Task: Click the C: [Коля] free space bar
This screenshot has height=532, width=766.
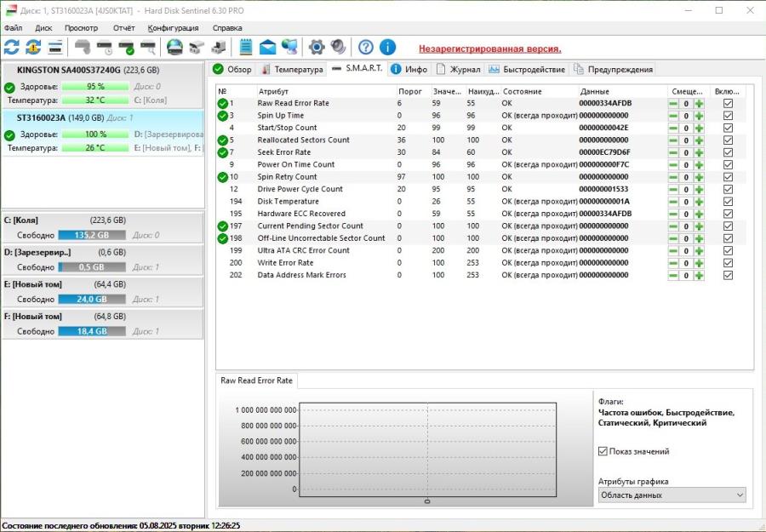Action: (92, 235)
